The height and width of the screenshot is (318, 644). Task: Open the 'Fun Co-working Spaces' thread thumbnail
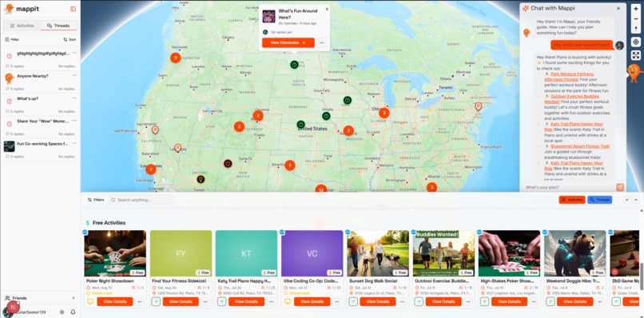pyautogui.click(x=9, y=146)
